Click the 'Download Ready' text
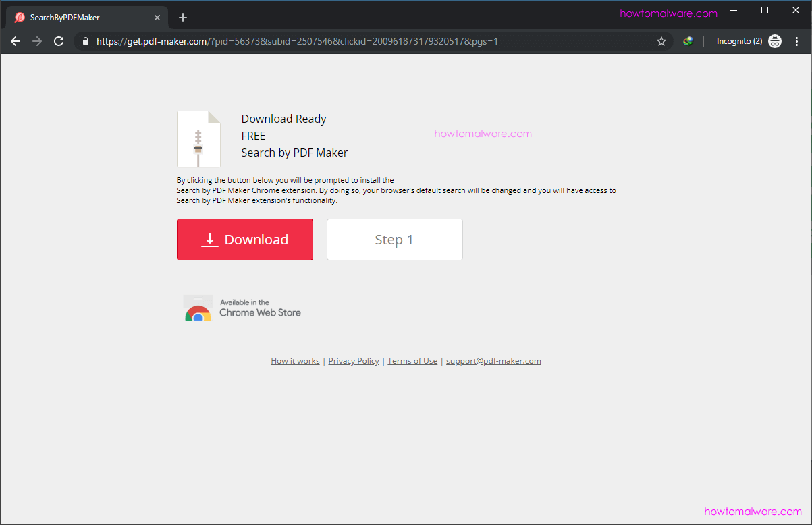This screenshot has width=812, height=525. [283, 119]
